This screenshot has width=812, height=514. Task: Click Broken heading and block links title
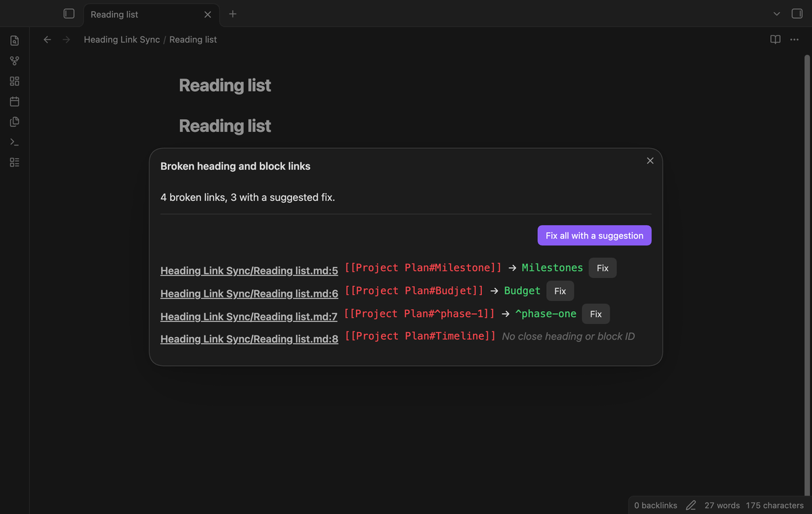coord(235,166)
